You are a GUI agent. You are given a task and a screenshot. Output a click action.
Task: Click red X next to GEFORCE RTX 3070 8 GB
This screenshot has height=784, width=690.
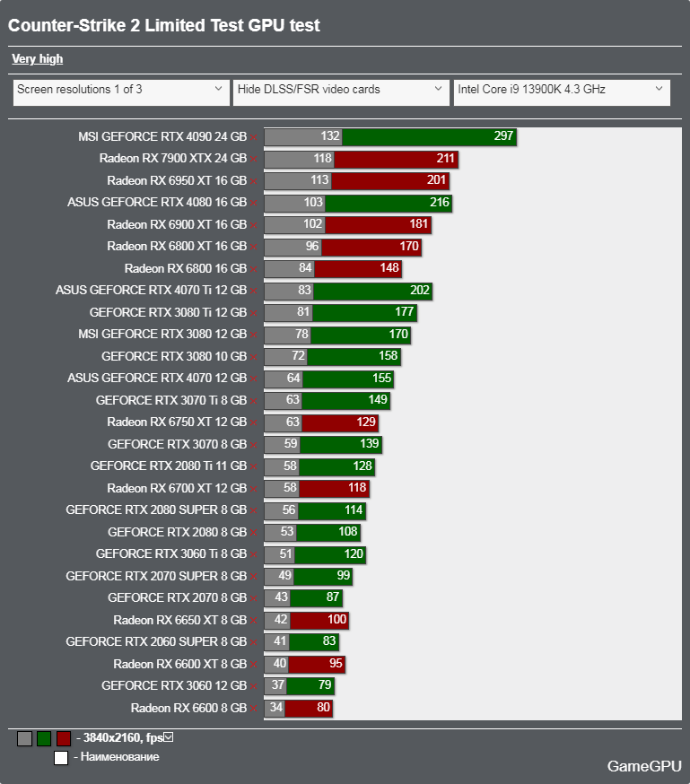click(254, 446)
